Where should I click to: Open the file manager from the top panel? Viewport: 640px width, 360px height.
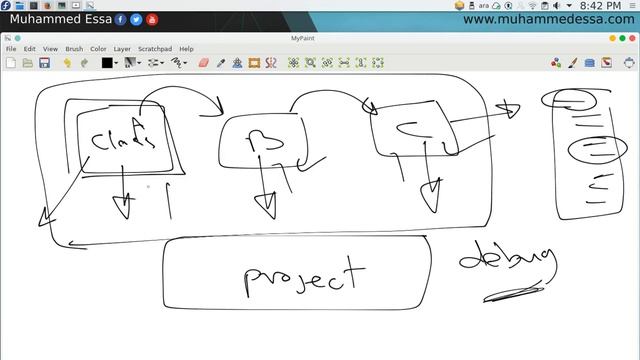(20, 5)
